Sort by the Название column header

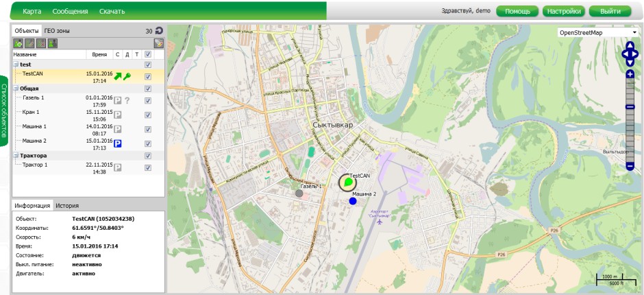pos(49,54)
